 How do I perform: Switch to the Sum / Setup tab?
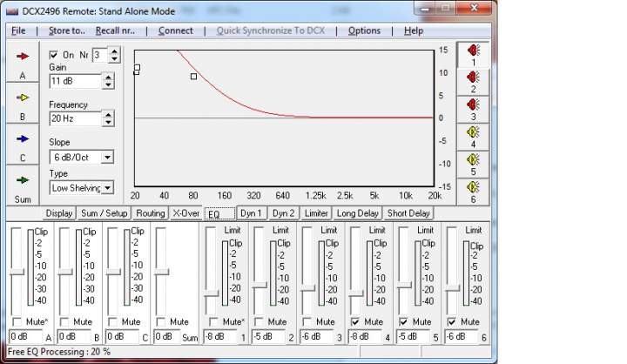pyautogui.click(x=104, y=213)
